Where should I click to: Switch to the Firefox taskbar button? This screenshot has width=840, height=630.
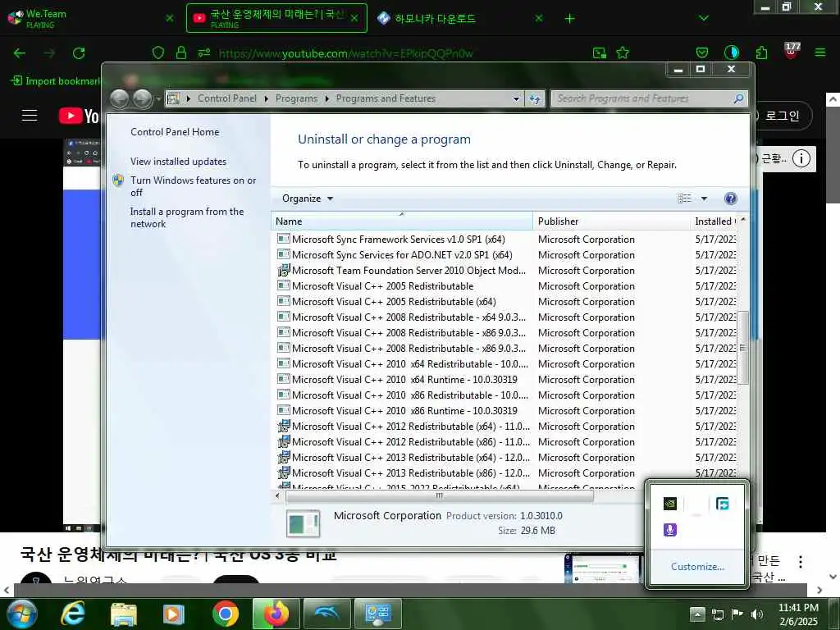pos(276,614)
